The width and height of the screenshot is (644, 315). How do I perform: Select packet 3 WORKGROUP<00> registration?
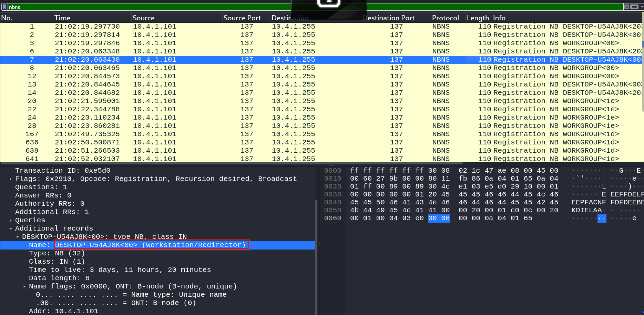[x=320, y=43]
